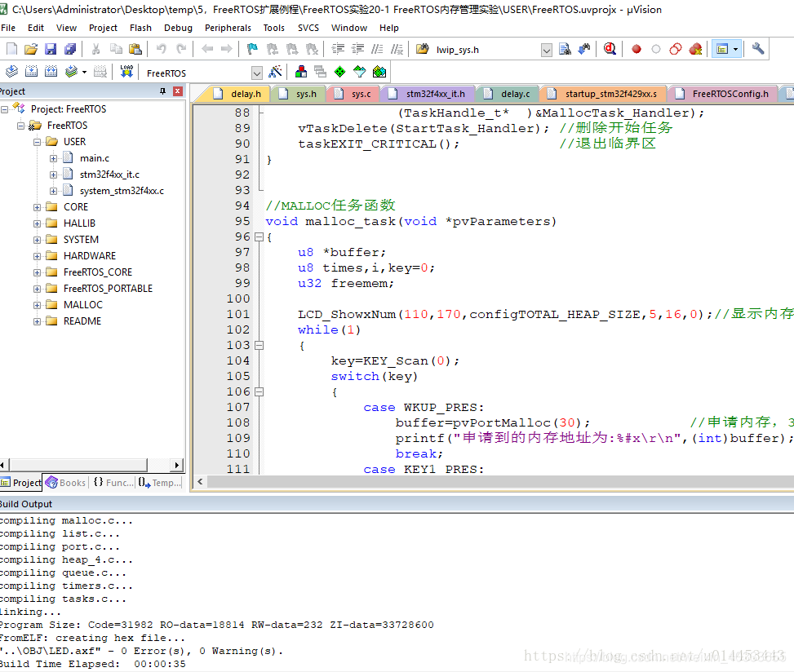Switch to Functions panel tab
The height and width of the screenshot is (672, 794).
(x=113, y=483)
